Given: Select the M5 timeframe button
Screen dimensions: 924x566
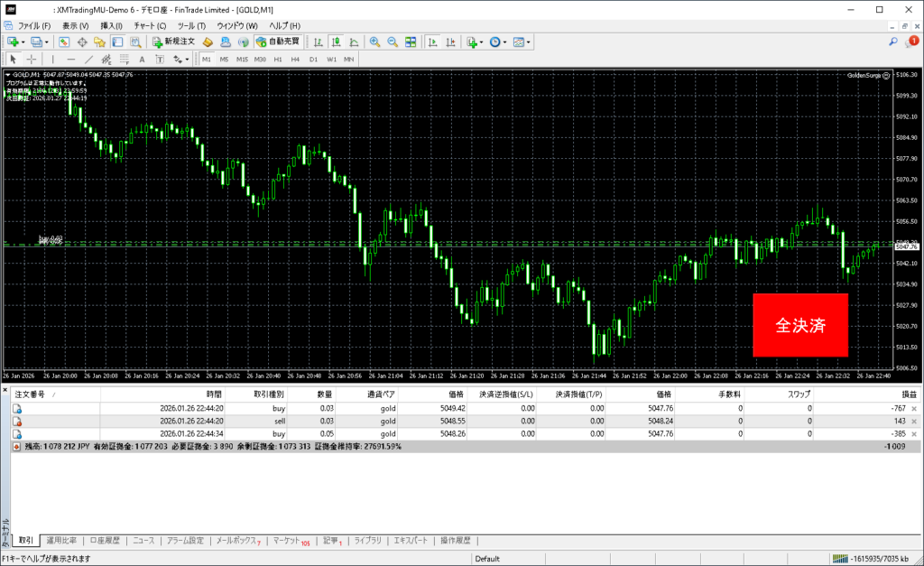Looking at the screenshot, I should 224,59.
